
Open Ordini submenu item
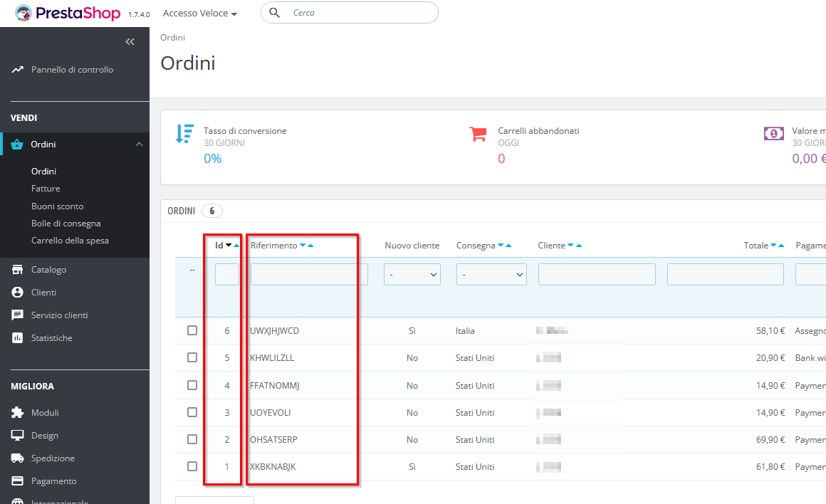43,171
